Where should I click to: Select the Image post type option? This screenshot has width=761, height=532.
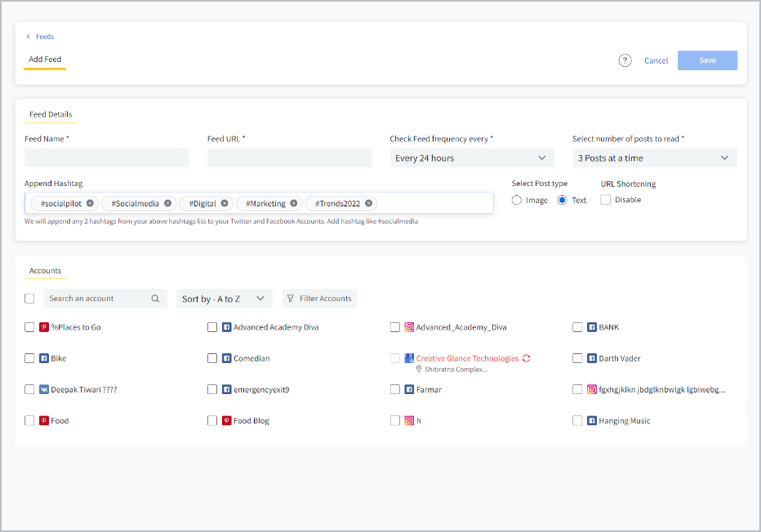click(x=515, y=199)
